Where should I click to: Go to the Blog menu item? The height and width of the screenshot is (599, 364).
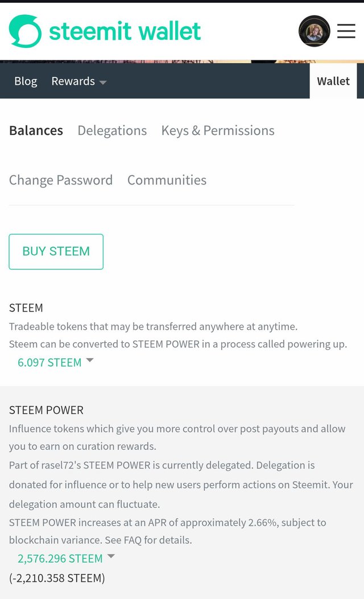tap(26, 81)
